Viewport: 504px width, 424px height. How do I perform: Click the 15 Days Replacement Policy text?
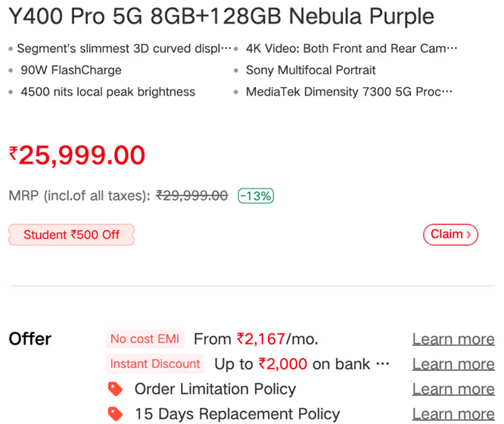pyautogui.click(x=237, y=414)
